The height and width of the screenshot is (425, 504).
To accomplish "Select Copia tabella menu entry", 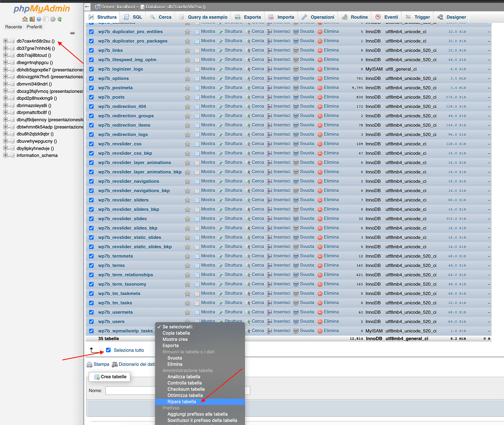I will click(x=200, y=333).
